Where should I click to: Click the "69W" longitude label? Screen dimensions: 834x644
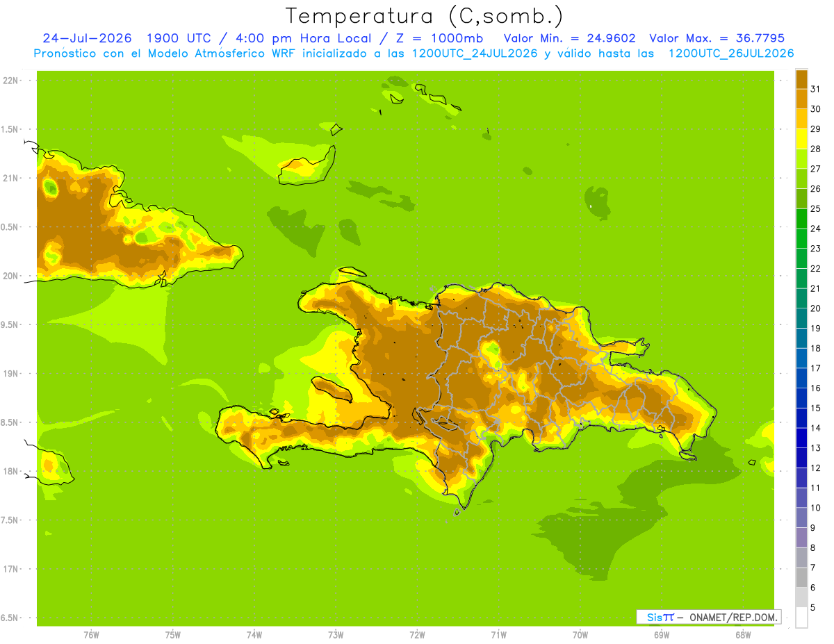(662, 635)
